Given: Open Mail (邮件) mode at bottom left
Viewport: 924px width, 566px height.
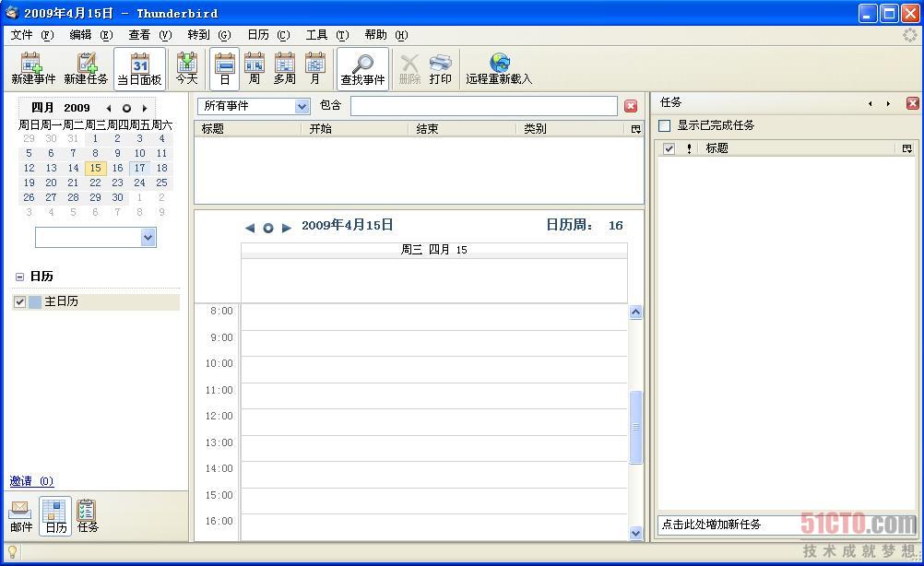Looking at the screenshot, I should pos(21,516).
